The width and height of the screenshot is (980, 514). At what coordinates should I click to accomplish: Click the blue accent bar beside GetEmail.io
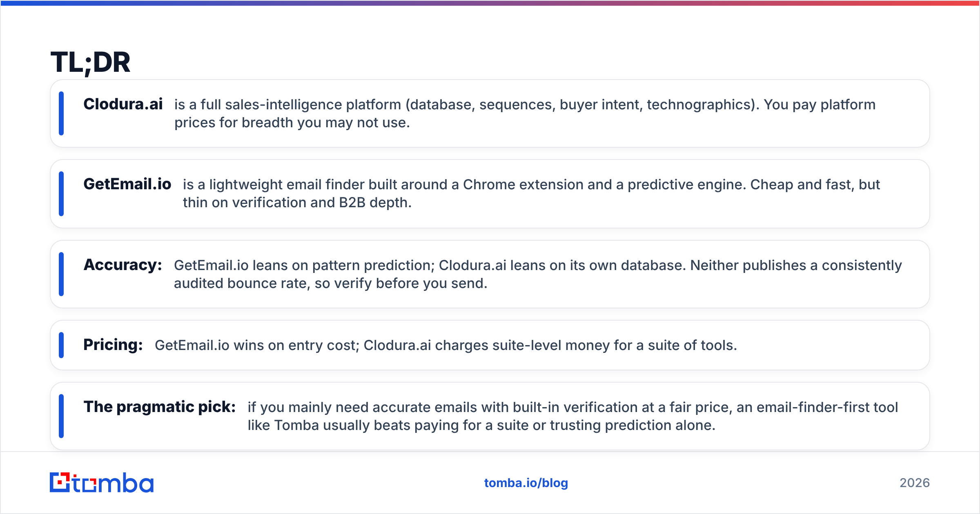pyautogui.click(x=61, y=193)
